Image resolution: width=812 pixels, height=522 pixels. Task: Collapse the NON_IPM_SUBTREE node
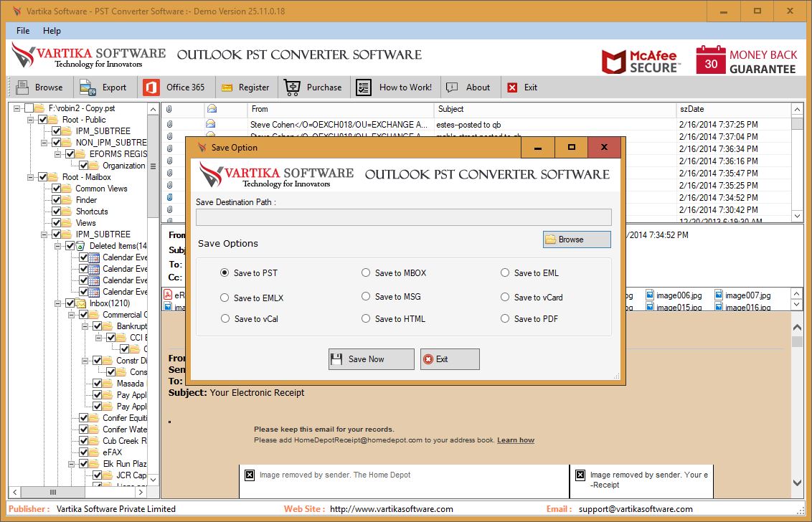[x=44, y=143]
